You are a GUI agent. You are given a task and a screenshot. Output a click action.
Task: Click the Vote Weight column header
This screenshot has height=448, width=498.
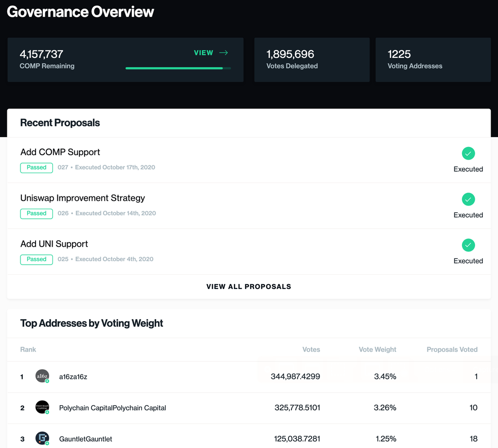tap(377, 350)
